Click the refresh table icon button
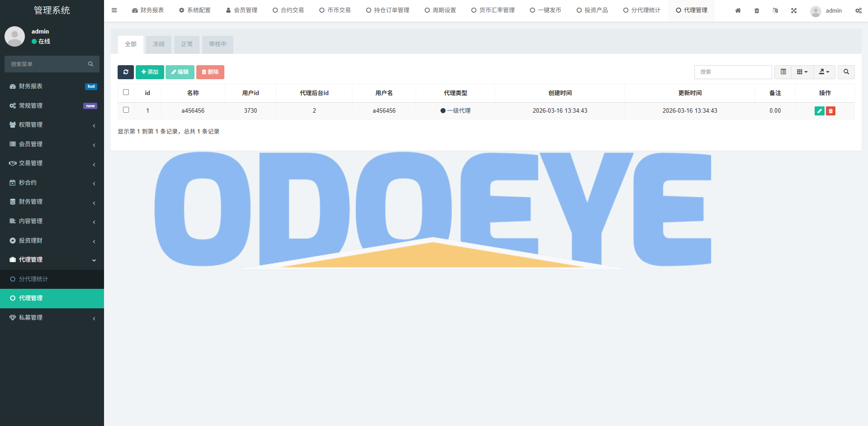This screenshot has width=868, height=426. click(126, 72)
